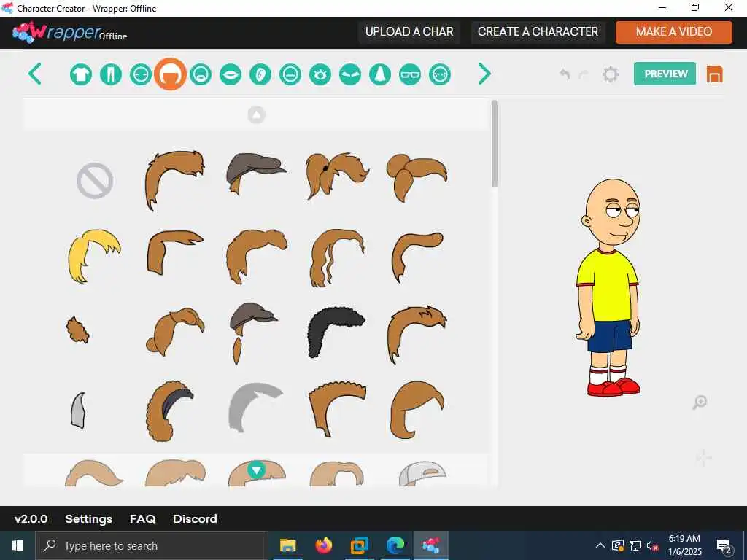This screenshot has width=747, height=560.
Task: Pick the small brown tuft hairstyle
Action: pos(77,330)
